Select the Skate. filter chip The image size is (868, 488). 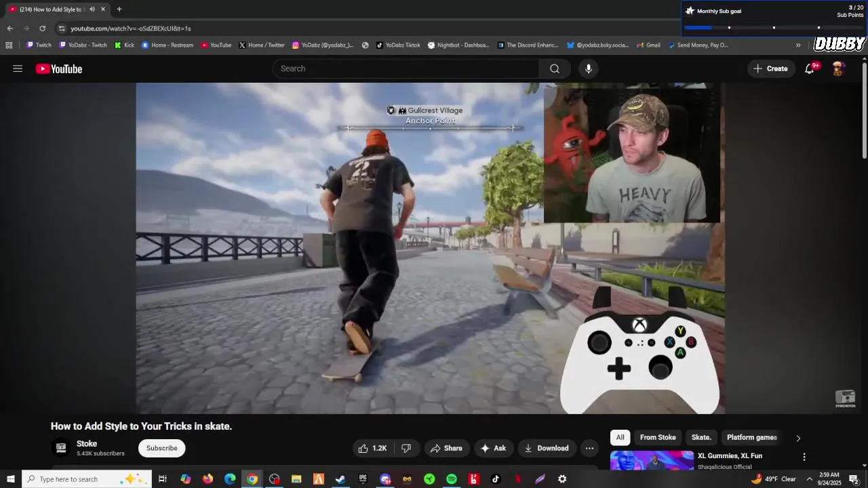tap(701, 438)
